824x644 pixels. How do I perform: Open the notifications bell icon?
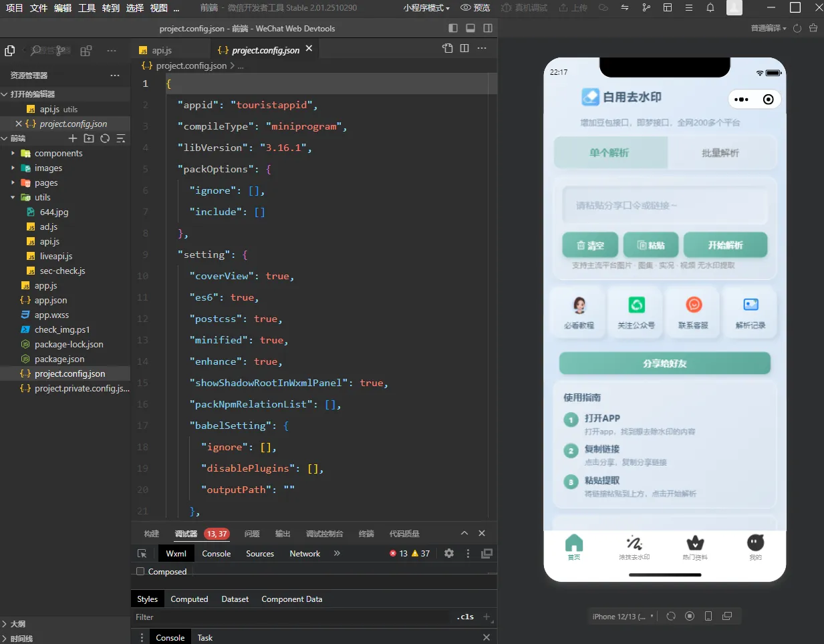[x=710, y=8]
